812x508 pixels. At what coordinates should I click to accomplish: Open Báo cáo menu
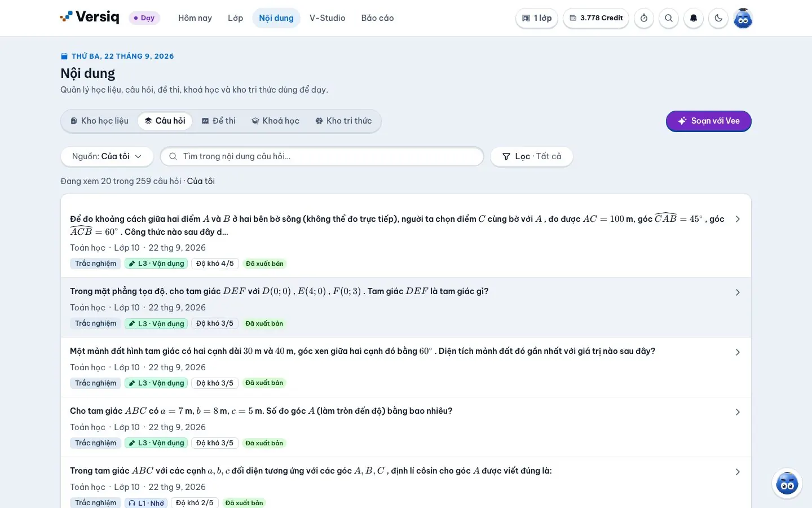click(378, 18)
